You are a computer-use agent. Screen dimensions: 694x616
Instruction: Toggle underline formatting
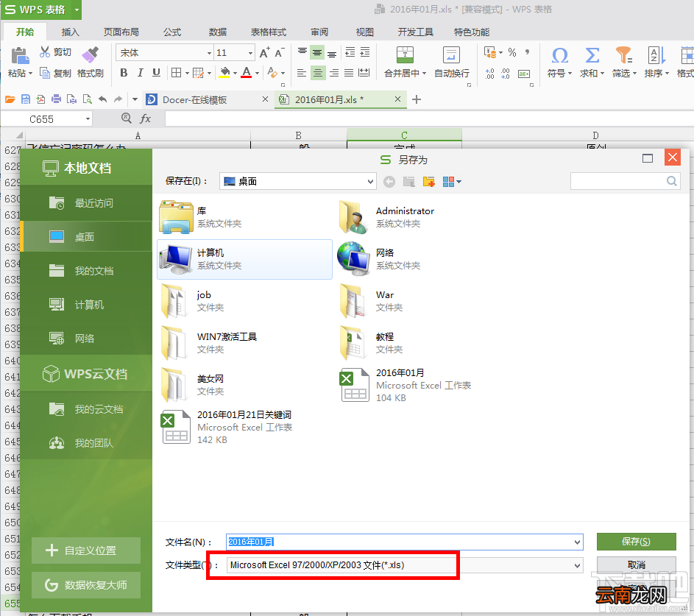tap(156, 73)
